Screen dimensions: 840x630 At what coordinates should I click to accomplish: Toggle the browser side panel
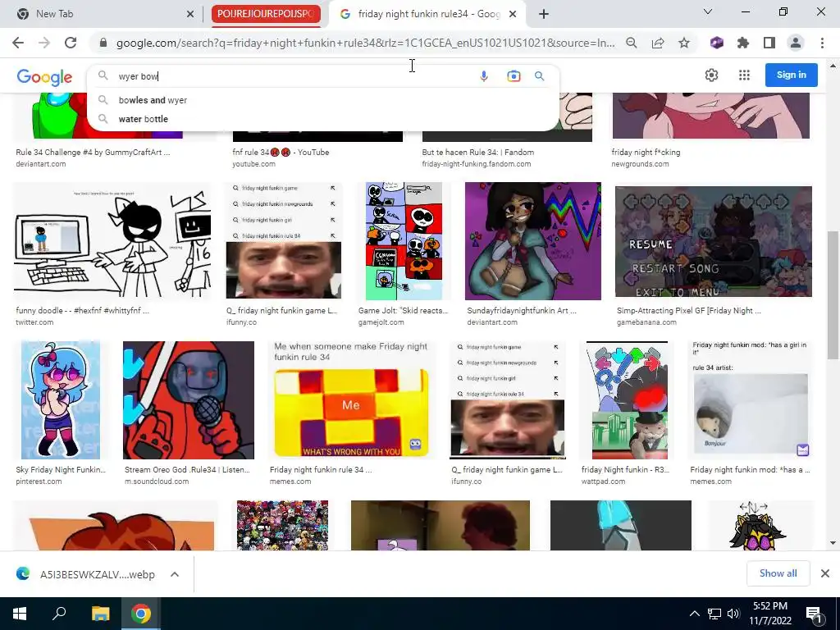click(x=769, y=43)
